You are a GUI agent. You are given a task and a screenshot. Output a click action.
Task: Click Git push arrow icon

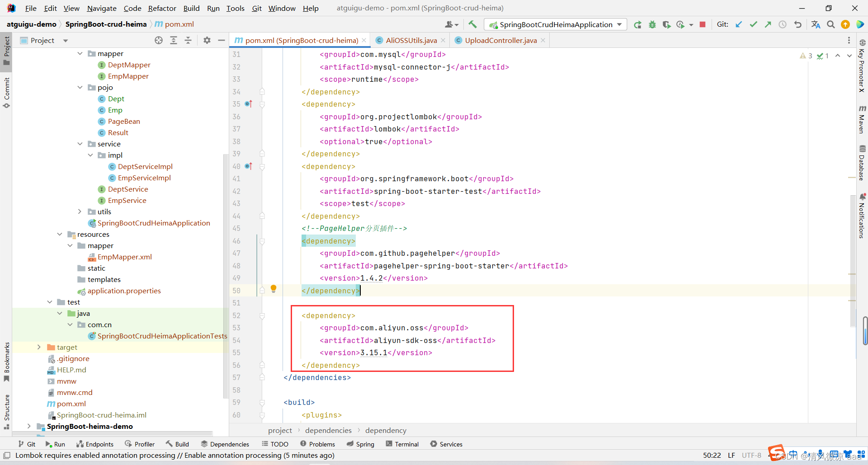[x=768, y=24]
